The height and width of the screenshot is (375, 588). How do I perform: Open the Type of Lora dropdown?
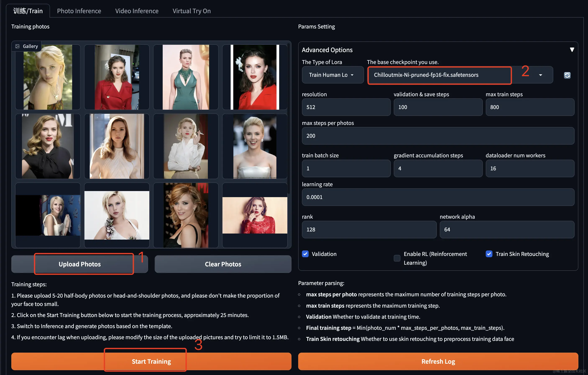[x=332, y=75]
